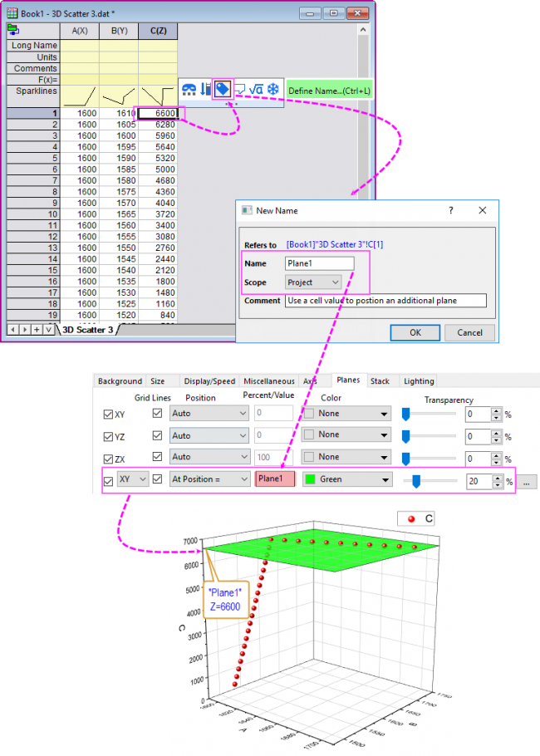The image size is (540, 756).
Task: Click Cancel in the New Name dialog
Action: click(x=469, y=332)
